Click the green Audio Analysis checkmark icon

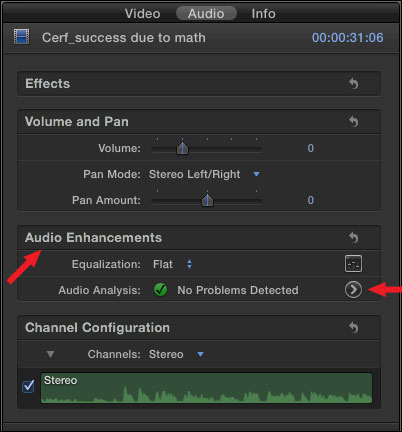[x=160, y=290]
